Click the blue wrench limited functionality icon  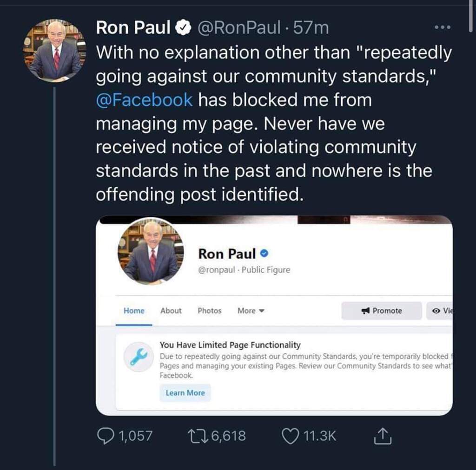coord(139,359)
